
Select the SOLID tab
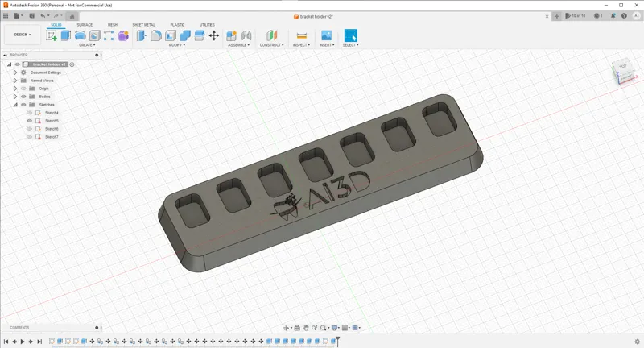[x=56, y=25]
